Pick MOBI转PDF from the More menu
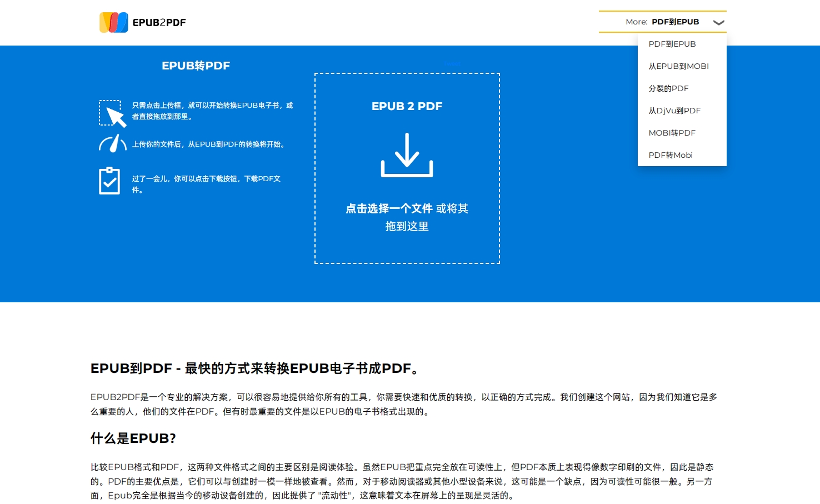Image resolution: width=820 pixels, height=504 pixels. coord(682,133)
